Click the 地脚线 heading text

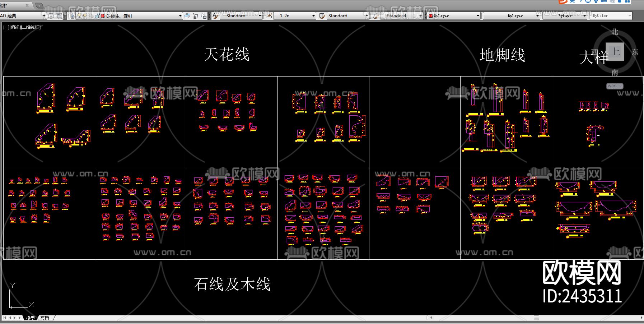click(502, 55)
